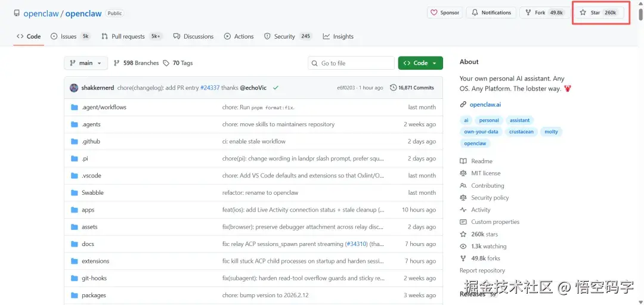Click the .vscode folder icon
The width and height of the screenshot is (644, 305).
(x=75, y=176)
